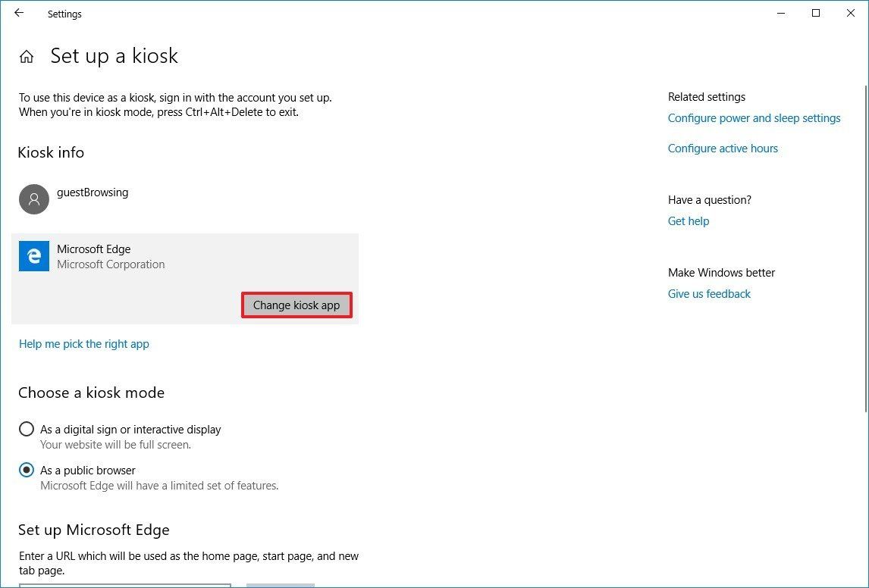869x588 pixels.
Task: Click the Settings title bar label
Action: 64,14
